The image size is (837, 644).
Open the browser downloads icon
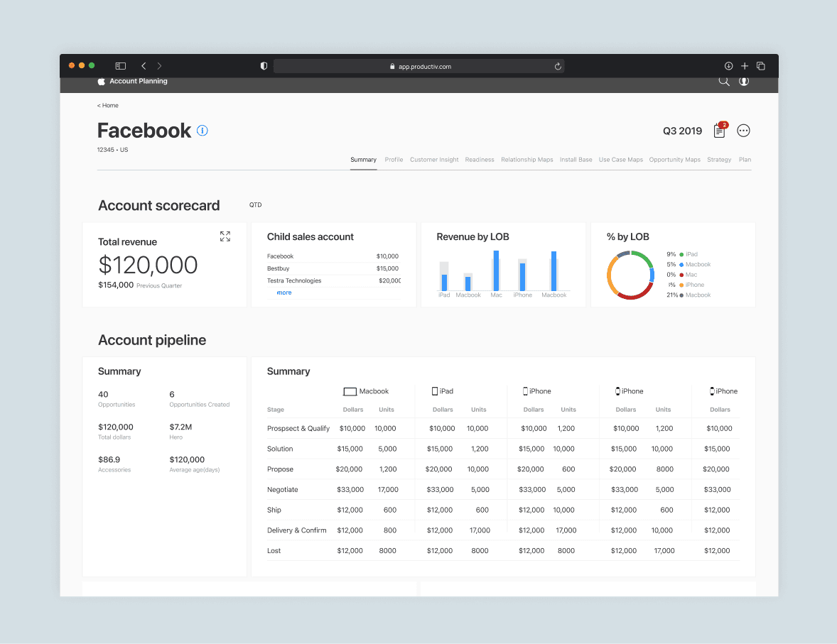click(x=728, y=66)
